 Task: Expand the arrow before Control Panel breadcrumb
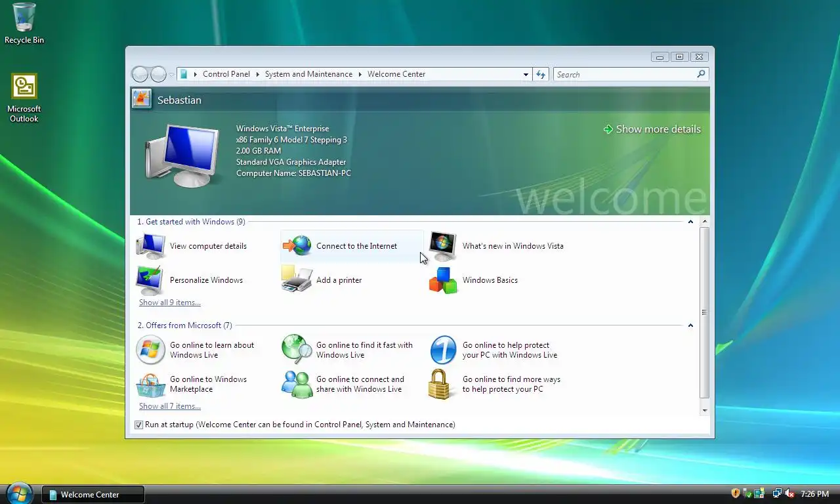pyautogui.click(x=196, y=75)
